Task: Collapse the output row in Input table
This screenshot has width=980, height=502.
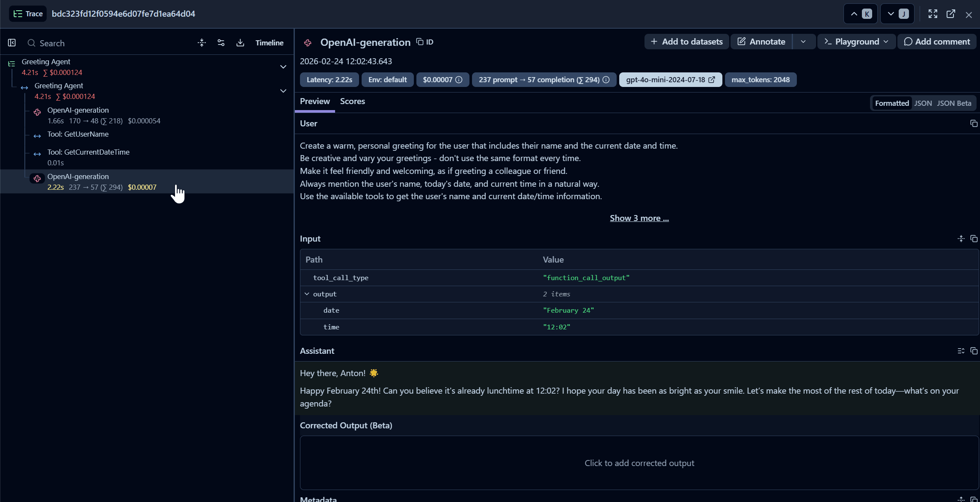Action: pyautogui.click(x=307, y=294)
